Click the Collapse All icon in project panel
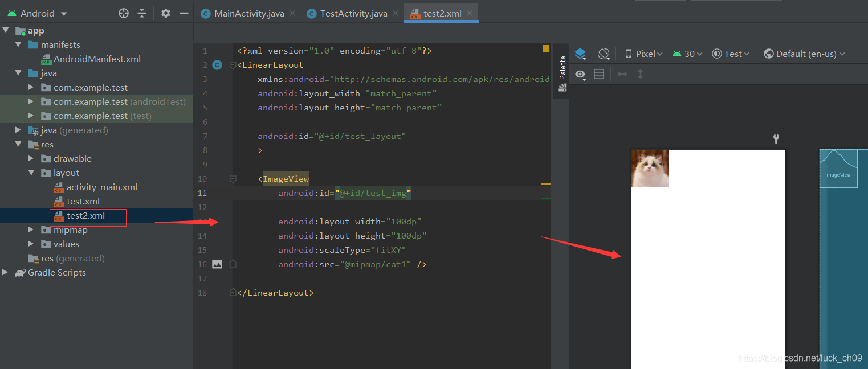Viewport: 868px width, 369px height. (142, 13)
